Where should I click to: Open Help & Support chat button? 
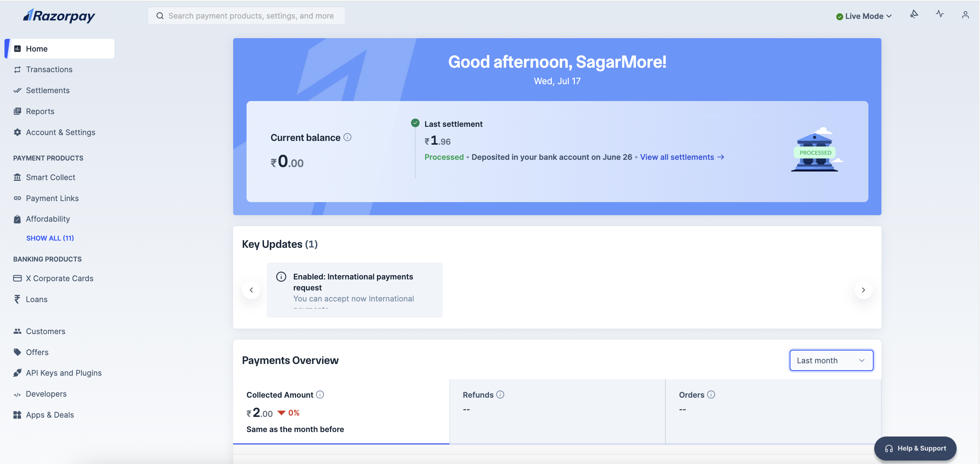pos(915,449)
